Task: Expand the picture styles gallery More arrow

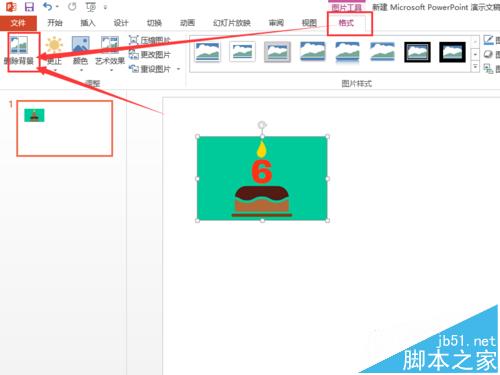Action: click(475, 67)
